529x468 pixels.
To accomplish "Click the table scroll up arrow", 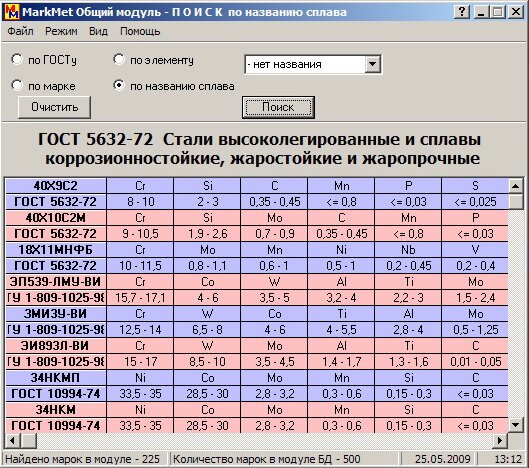I will [x=516, y=186].
